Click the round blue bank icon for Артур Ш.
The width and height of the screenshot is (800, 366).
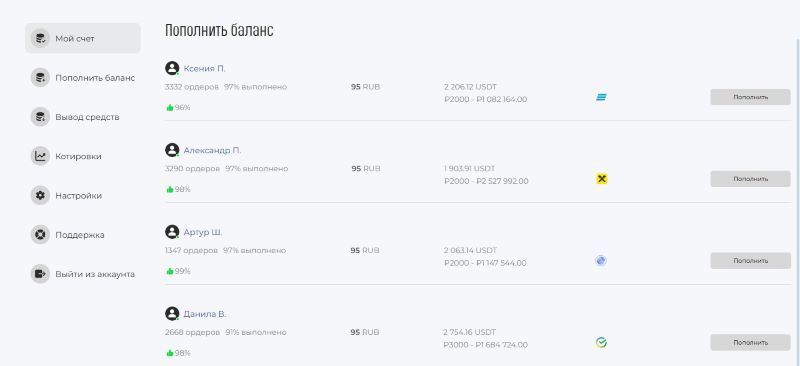point(601,261)
